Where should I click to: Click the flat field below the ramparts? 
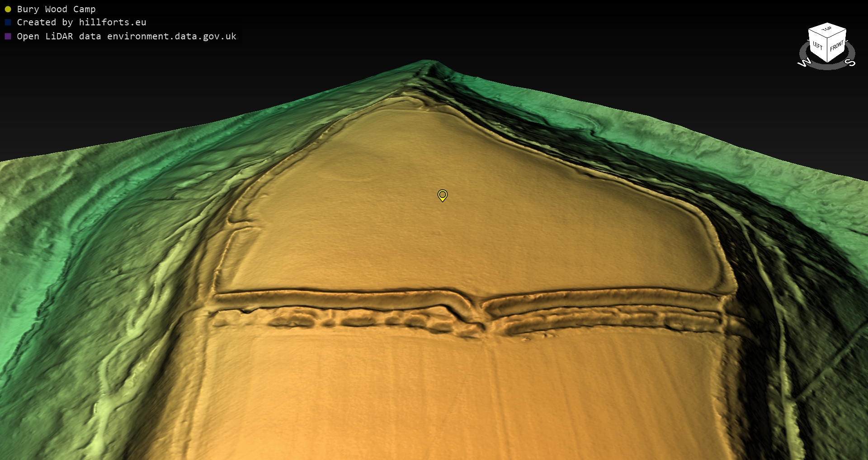tap(452, 398)
